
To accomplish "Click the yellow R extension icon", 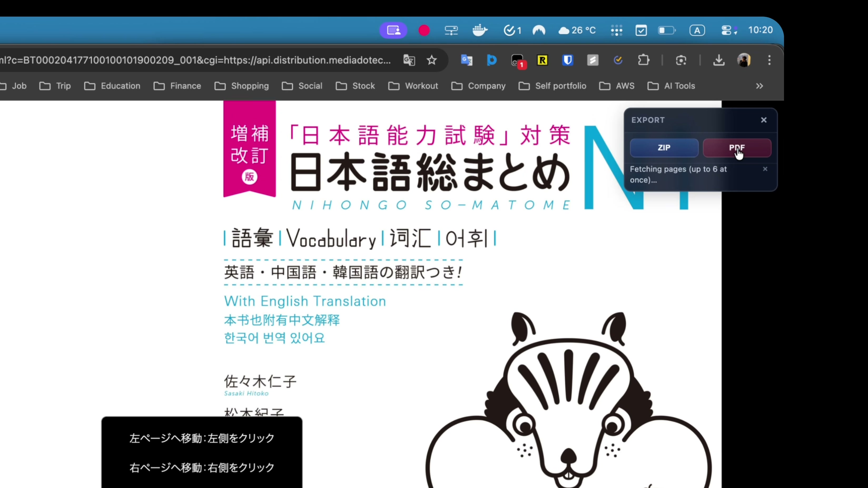I will pos(542,60).
